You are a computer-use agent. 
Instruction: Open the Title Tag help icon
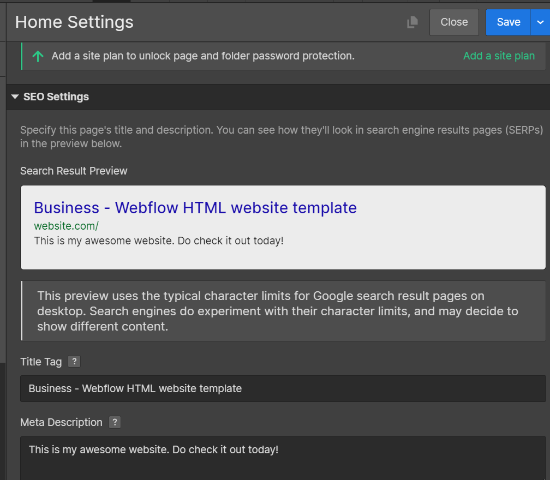(74, 361)
